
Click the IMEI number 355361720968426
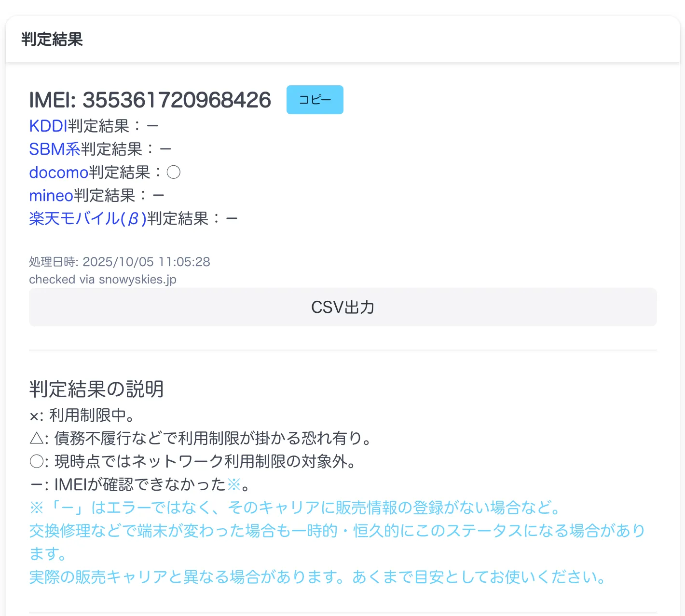[x=177, y=100]
